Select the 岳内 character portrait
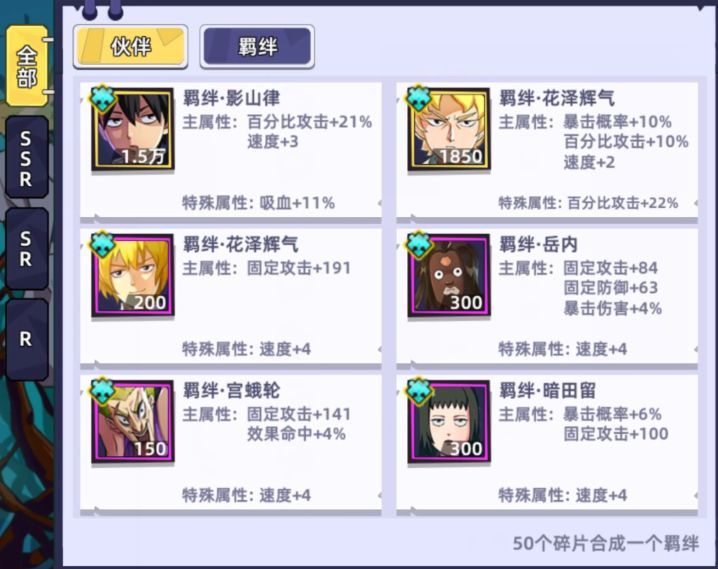The height and width of the screenshot is (569, 718). 449,275
